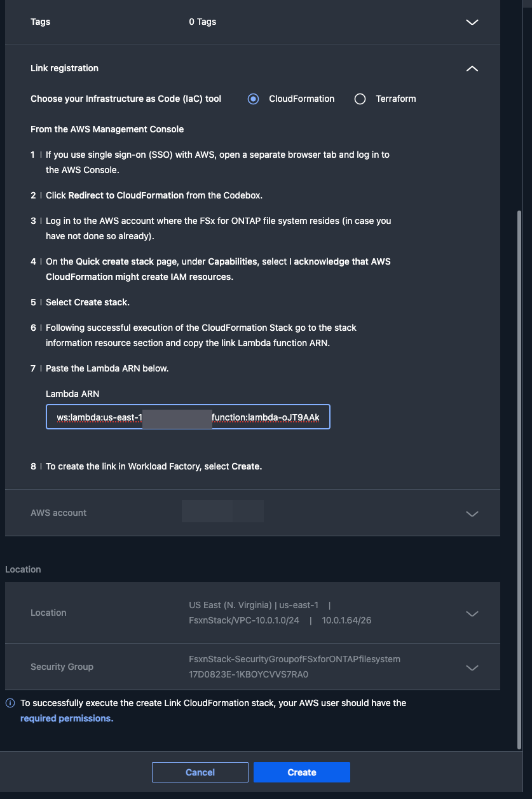This screenshot has height=799, width=532.
Task: Click the vertical scrollbar thumb
Action: [x=519, y=480]
